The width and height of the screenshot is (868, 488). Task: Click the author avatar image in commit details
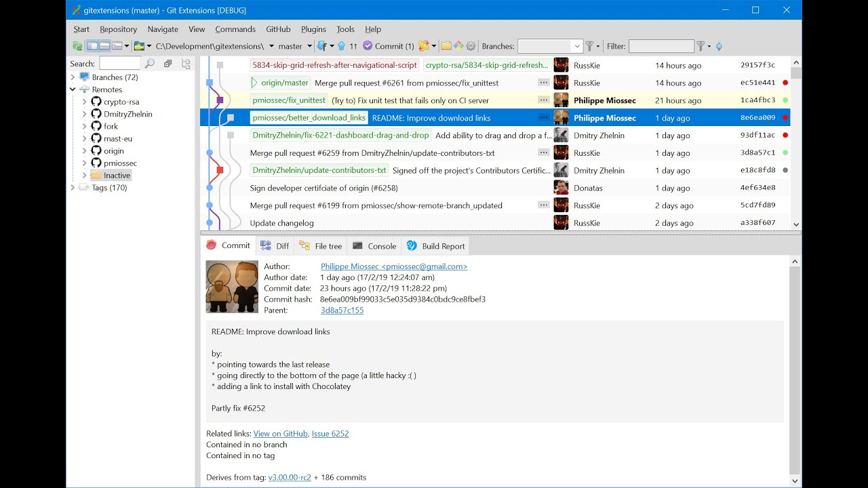[232, 287]
